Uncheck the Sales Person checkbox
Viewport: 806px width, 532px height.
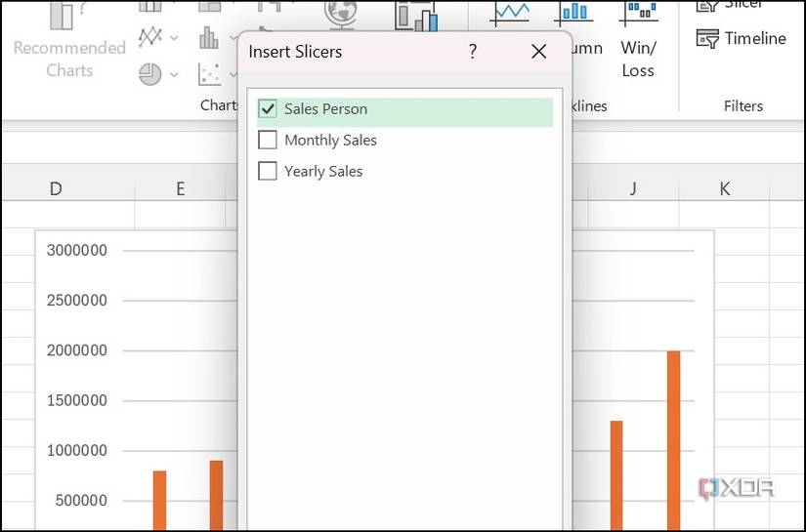point(268,109)
